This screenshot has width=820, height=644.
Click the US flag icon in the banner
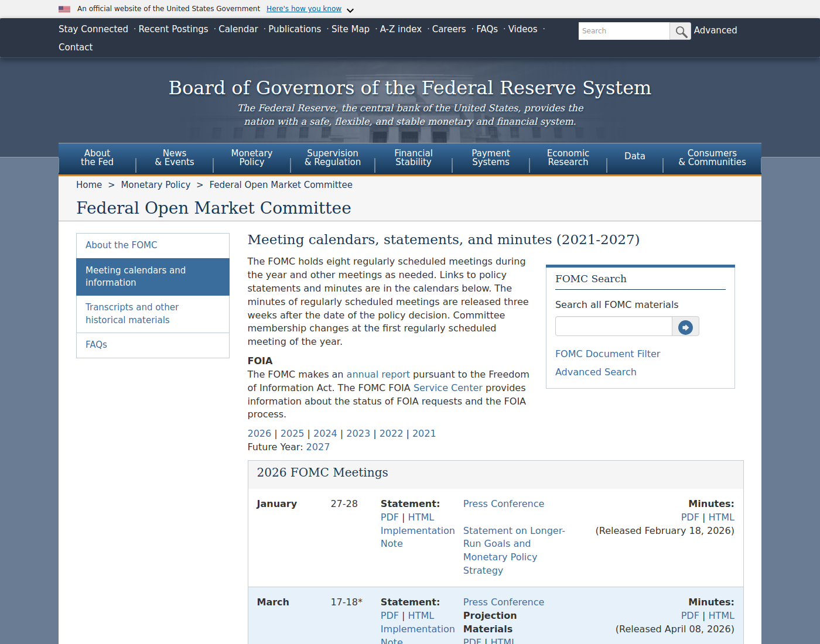[64, 9]
